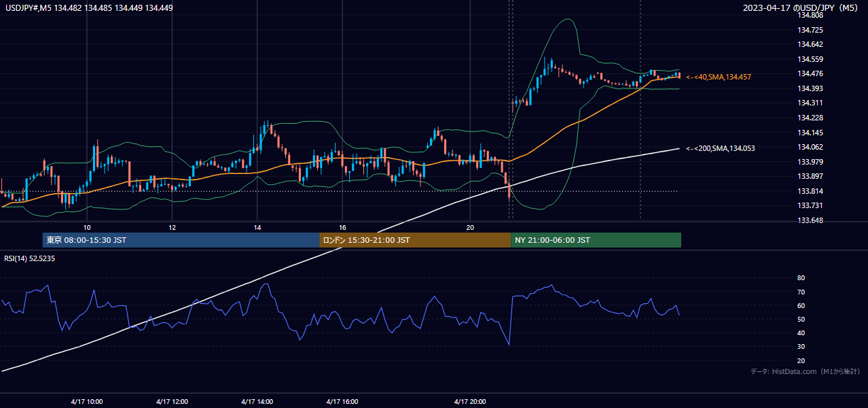Click the London 15:30-21:00 JST session bar

(415, 240)
